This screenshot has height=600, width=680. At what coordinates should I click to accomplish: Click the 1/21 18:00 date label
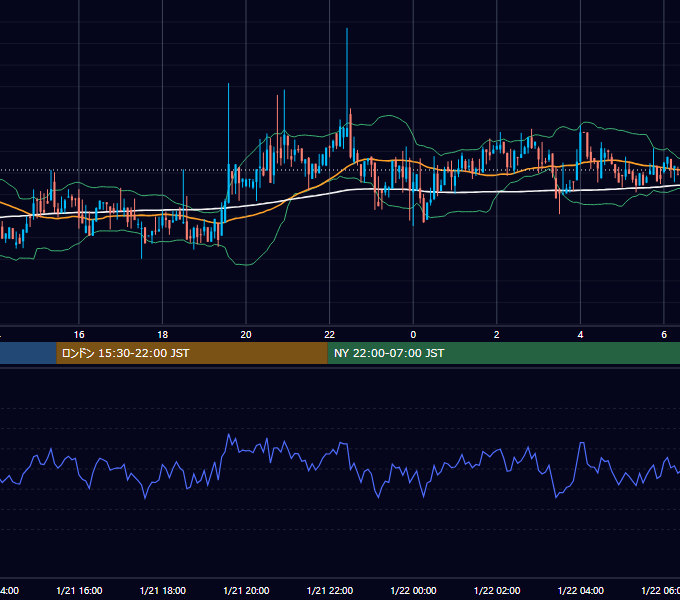point(163,590)
